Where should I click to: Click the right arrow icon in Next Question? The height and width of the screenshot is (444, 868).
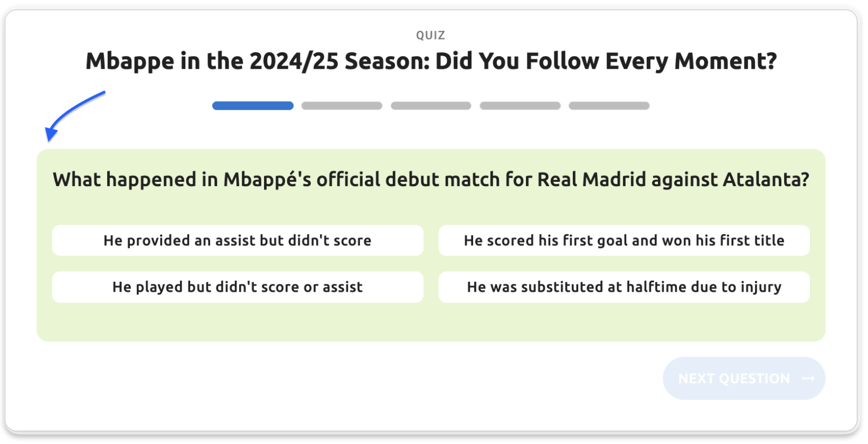[x=808, y=378]
